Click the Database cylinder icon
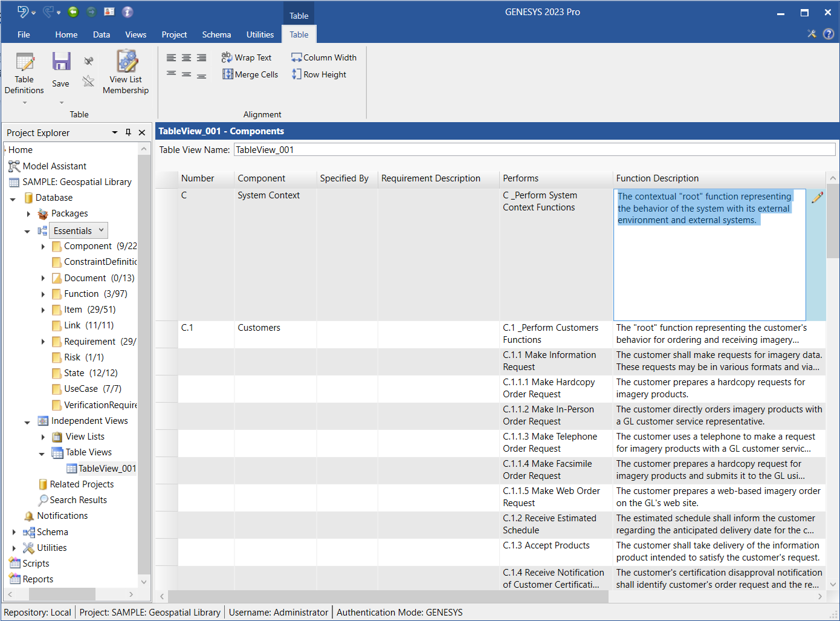This screenshot has height=621, width=840. (x=28, y=198)
